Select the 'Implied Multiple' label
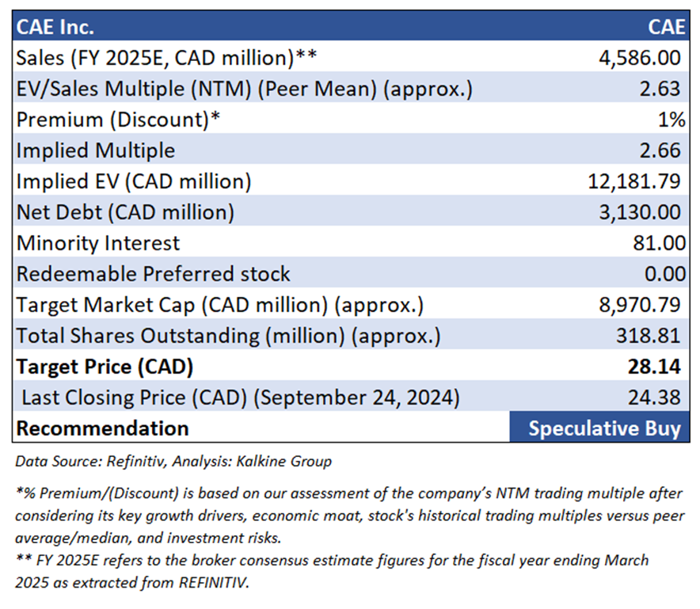700x609 pixels. pyautogui.click(x=96, y=150)
